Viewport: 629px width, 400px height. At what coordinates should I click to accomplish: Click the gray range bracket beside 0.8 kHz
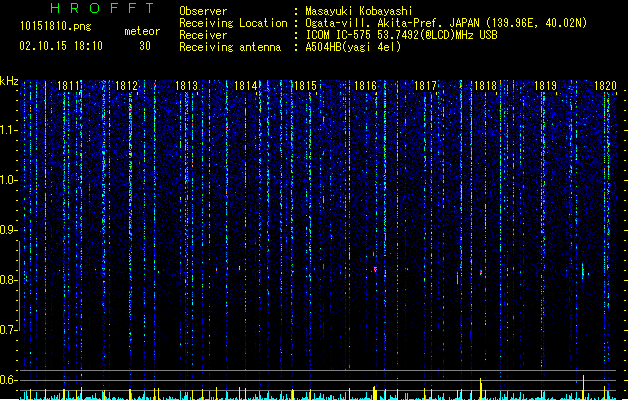click(19, 286)
